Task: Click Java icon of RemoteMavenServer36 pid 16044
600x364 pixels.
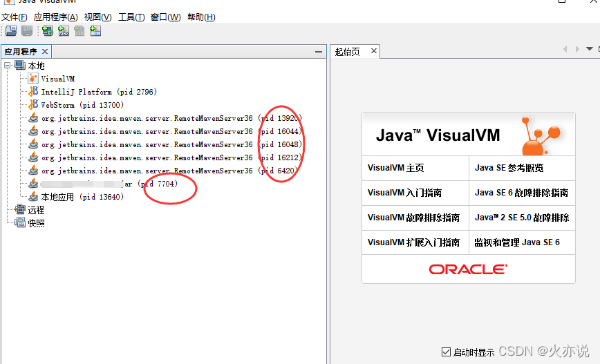Action: [33, 131]
